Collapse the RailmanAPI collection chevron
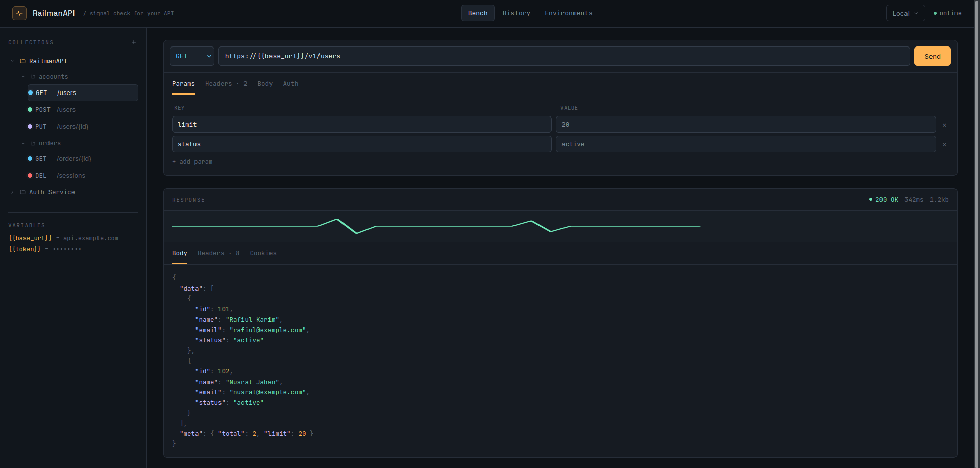Viewport: 980px width, 468px height. [12, 61]
